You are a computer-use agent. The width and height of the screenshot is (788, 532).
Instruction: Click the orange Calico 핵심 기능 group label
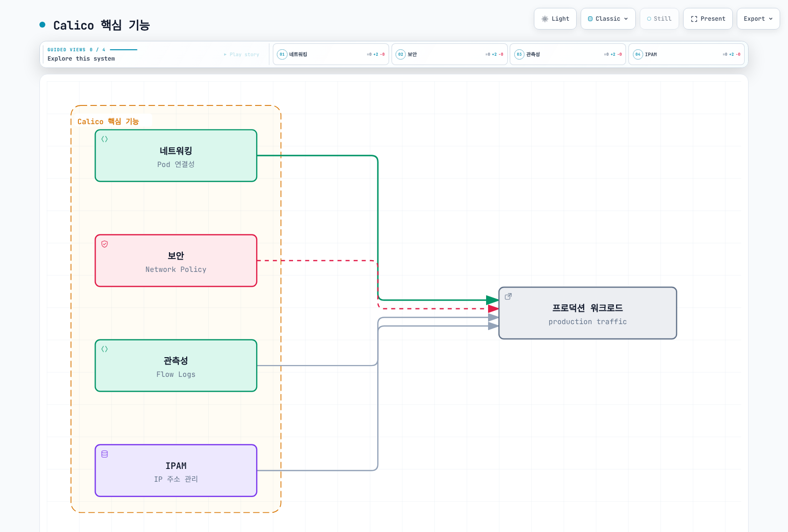(108, 122)
